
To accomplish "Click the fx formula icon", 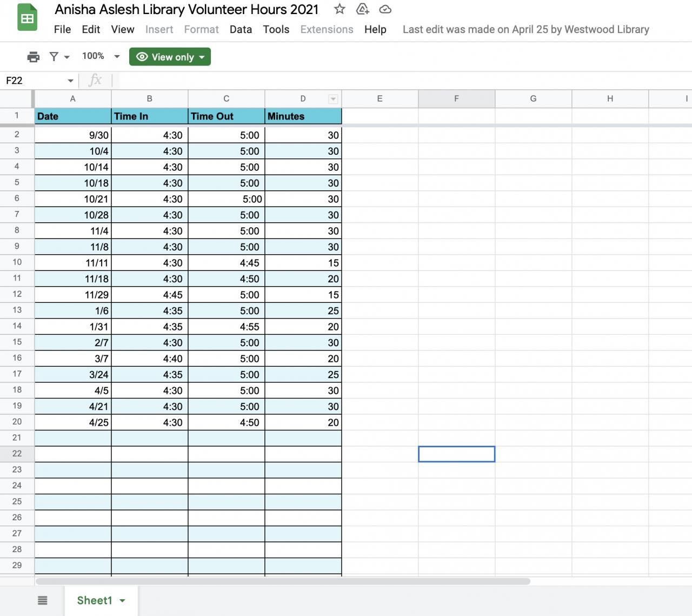I will (95, 81).
